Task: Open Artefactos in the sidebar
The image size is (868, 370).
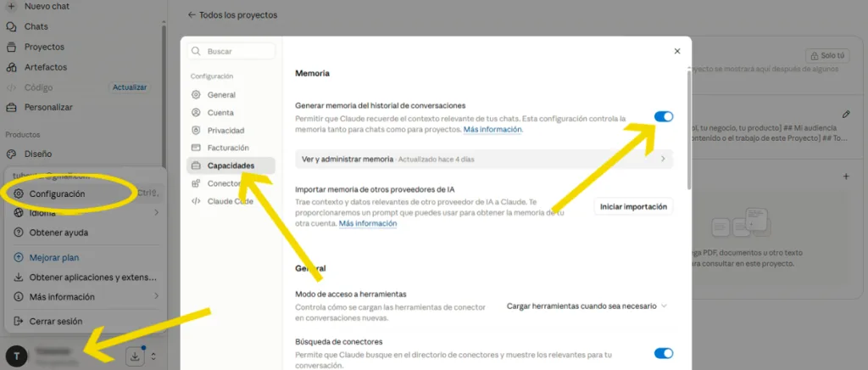Action: click(x=46, y=67)
